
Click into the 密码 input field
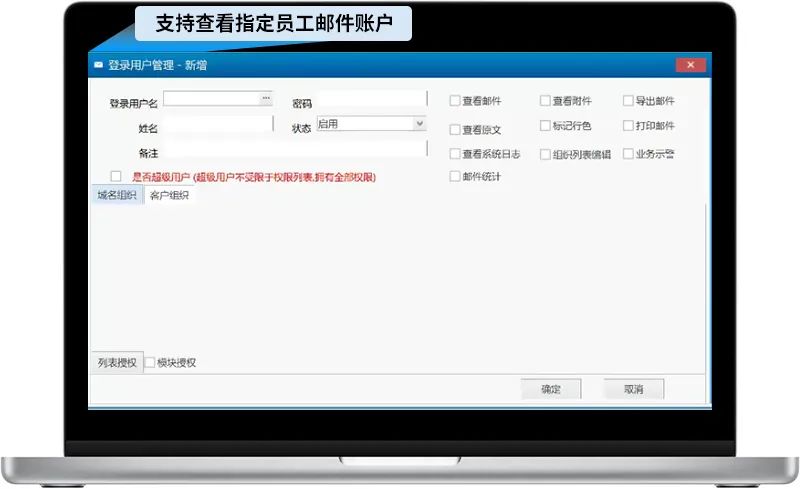pyautogui.click(x=370, y=99)
